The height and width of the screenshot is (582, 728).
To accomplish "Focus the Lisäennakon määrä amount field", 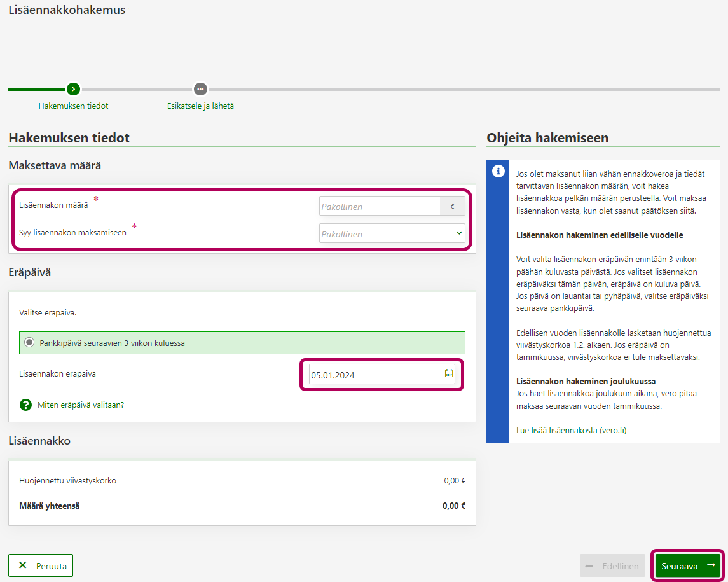I will pyautogui.click(x=380, y=206).
